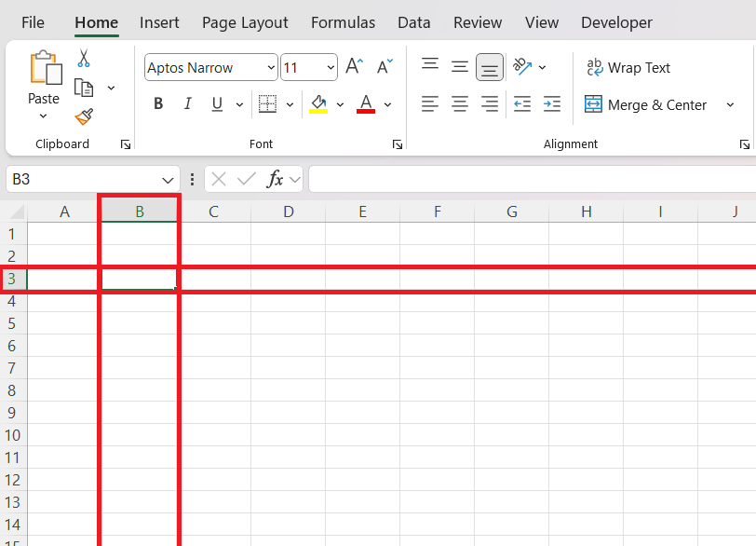This screenshot has height=546, width=756.
Task: Click the Copy icon
Action: pyautogui.click(x=84, y=88)
